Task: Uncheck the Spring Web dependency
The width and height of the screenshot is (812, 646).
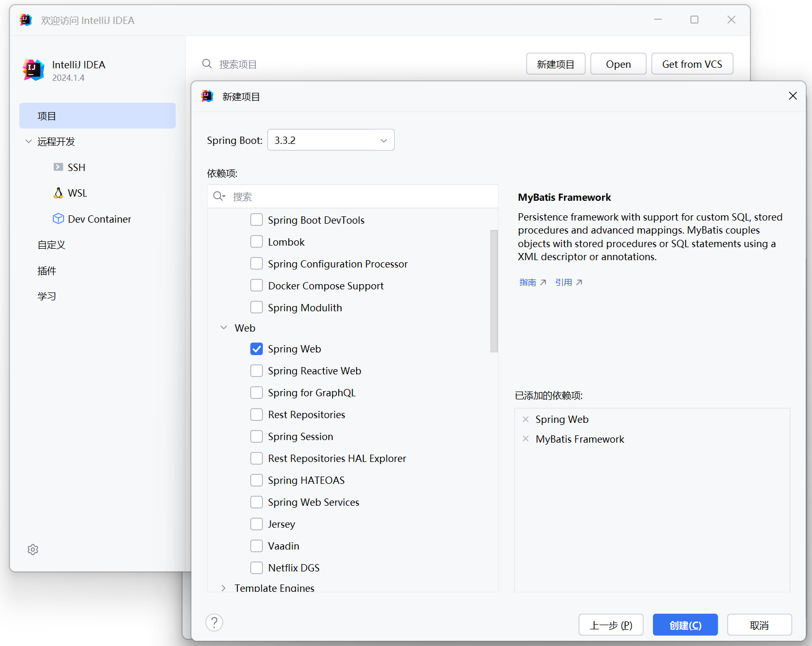Action: click(x=257, y=349)
